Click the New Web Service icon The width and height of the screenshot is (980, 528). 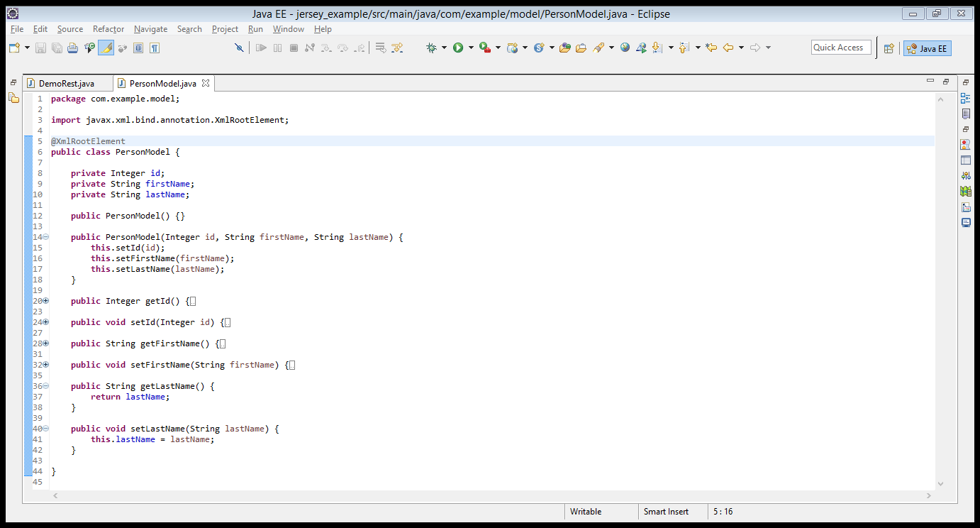539,48
